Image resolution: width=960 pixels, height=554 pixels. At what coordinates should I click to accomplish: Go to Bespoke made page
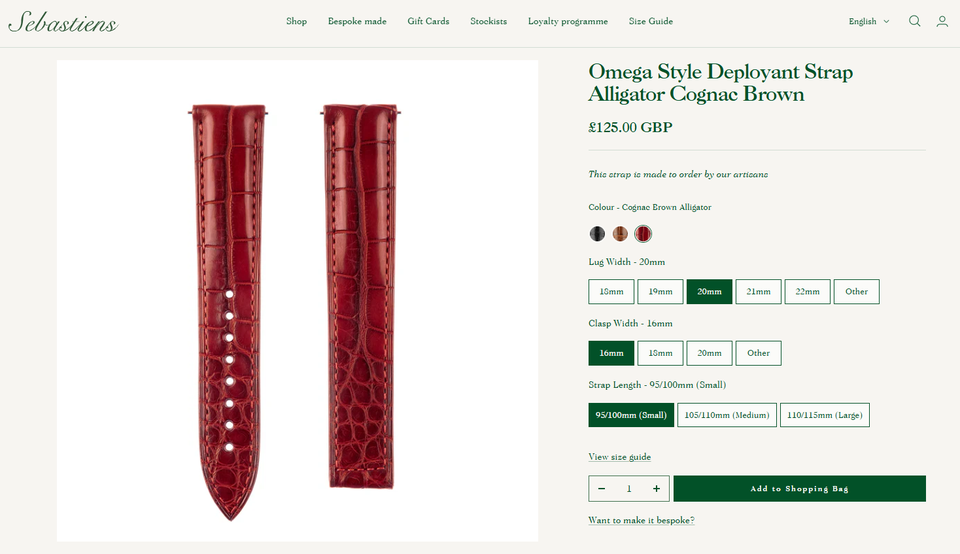pos(357,21)
